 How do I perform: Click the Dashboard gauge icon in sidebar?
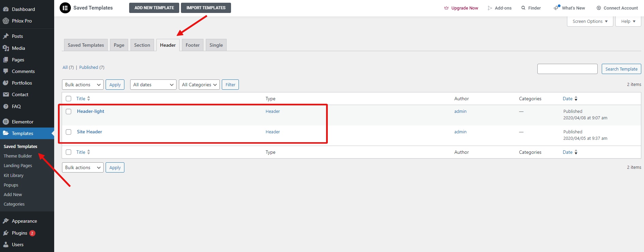click(6, 9)
